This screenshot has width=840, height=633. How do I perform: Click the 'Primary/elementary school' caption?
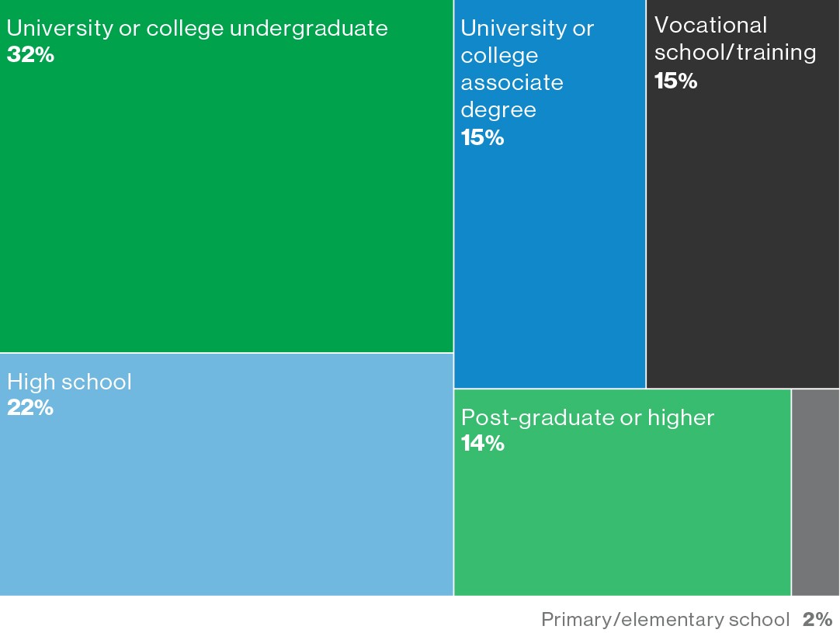tap(665, 620)
